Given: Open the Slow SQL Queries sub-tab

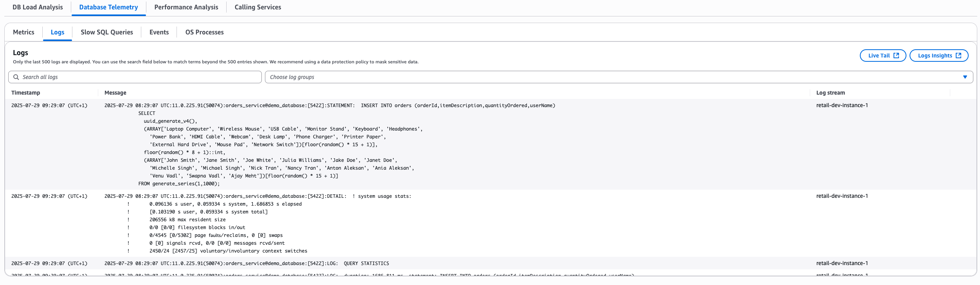Looking at the screenshot, I should coord(106,32).
